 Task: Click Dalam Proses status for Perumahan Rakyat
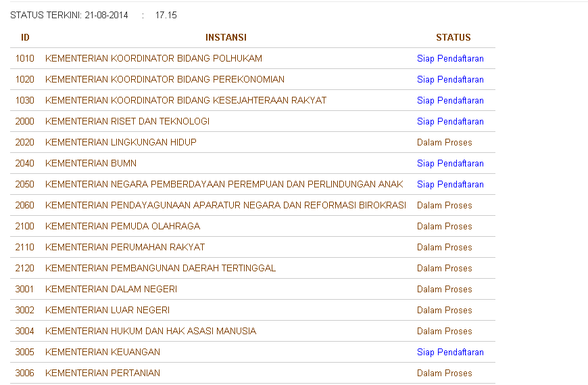[444, 248]
